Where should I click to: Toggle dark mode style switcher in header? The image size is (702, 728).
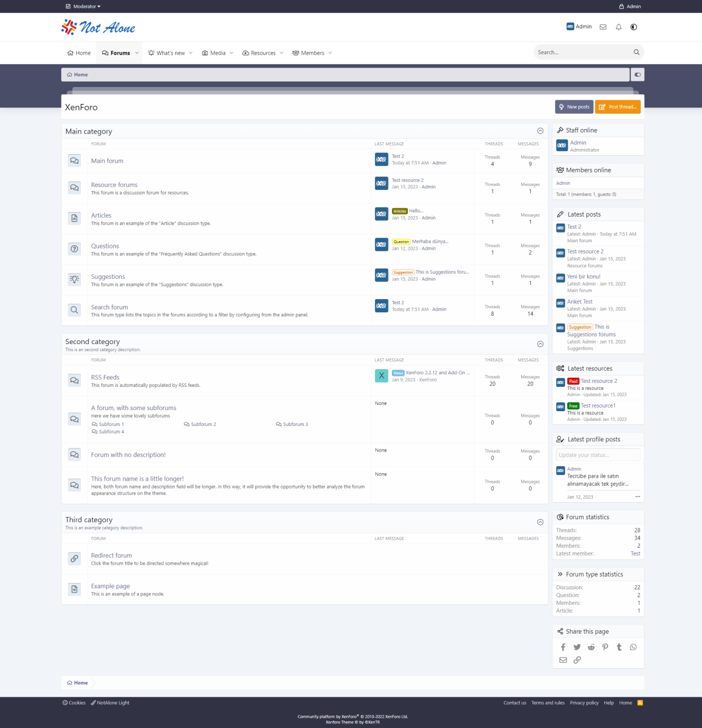point(634,27)
